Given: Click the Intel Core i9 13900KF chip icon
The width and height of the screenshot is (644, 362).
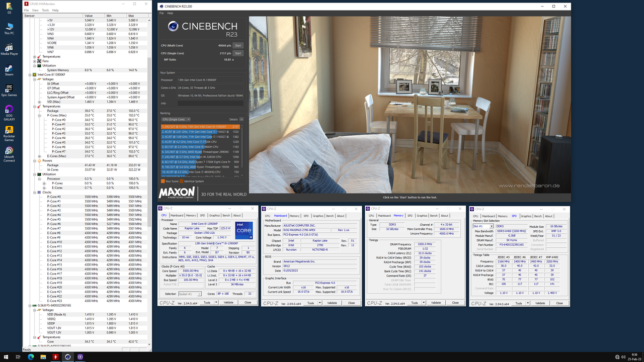Looking at the screenshot, I should click(35, 74).
